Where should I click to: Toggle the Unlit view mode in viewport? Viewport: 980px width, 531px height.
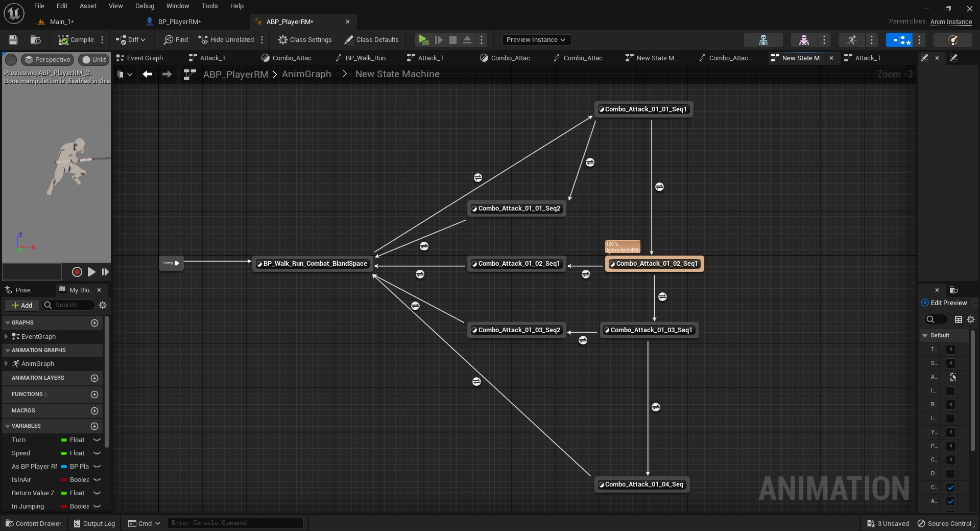(94, 60)
